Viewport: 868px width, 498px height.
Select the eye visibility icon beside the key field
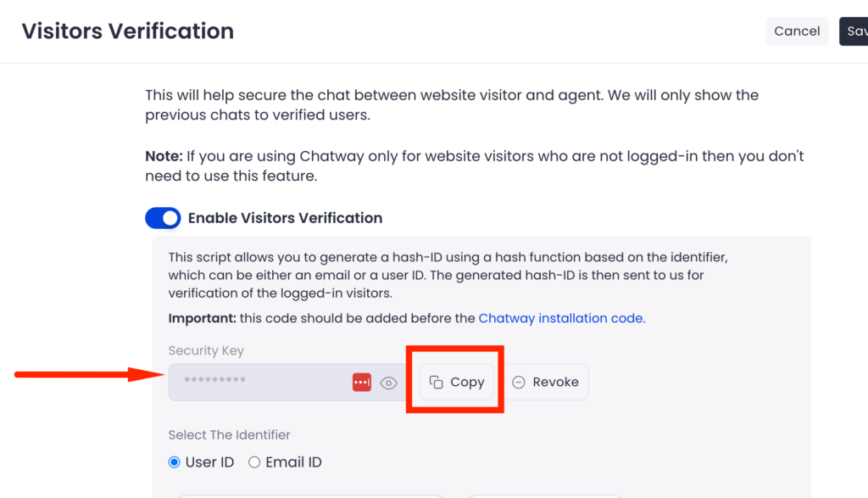389,383
